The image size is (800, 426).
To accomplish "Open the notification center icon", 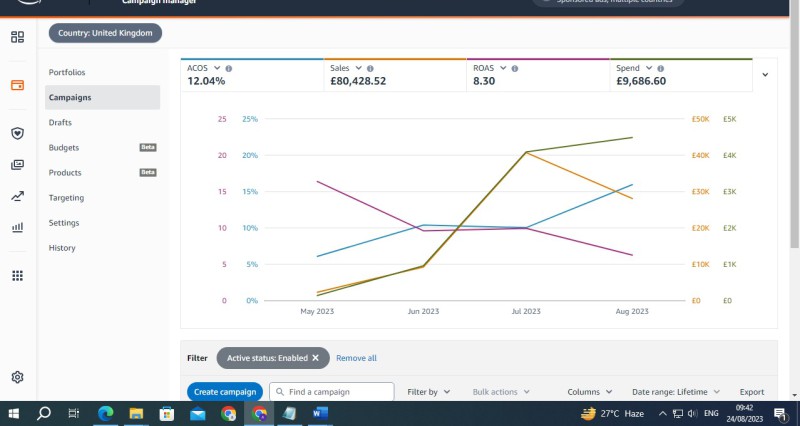I will (780, 414).
